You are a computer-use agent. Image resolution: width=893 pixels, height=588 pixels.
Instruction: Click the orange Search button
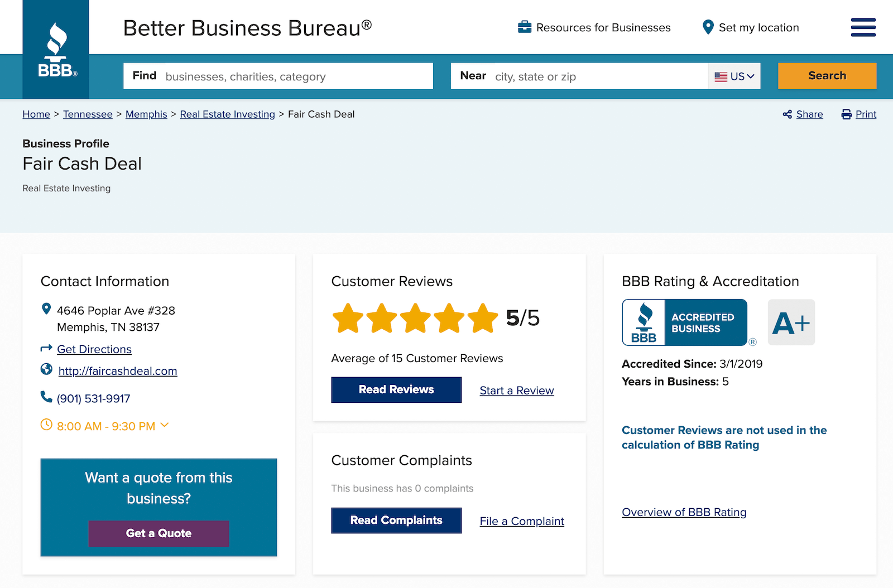(827, 76)
